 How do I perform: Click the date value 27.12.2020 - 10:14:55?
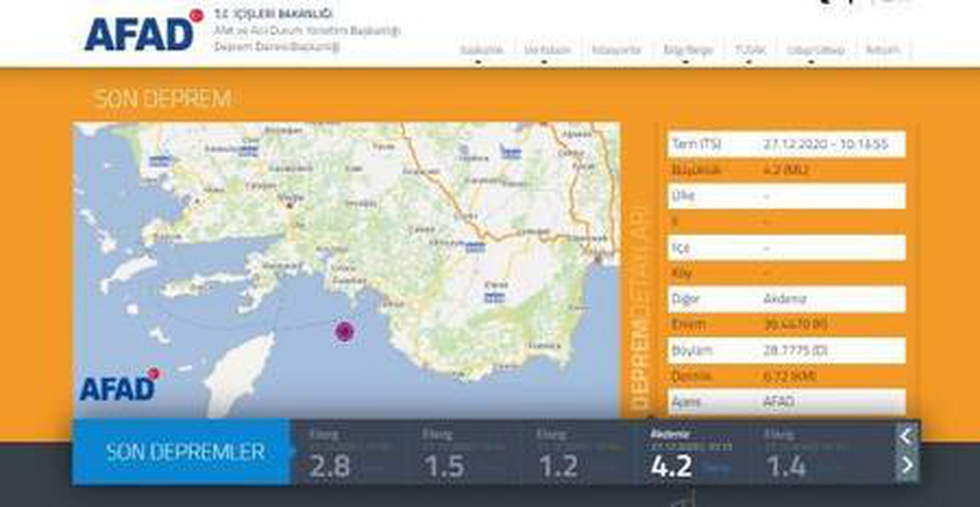click(x=825, y=145)
